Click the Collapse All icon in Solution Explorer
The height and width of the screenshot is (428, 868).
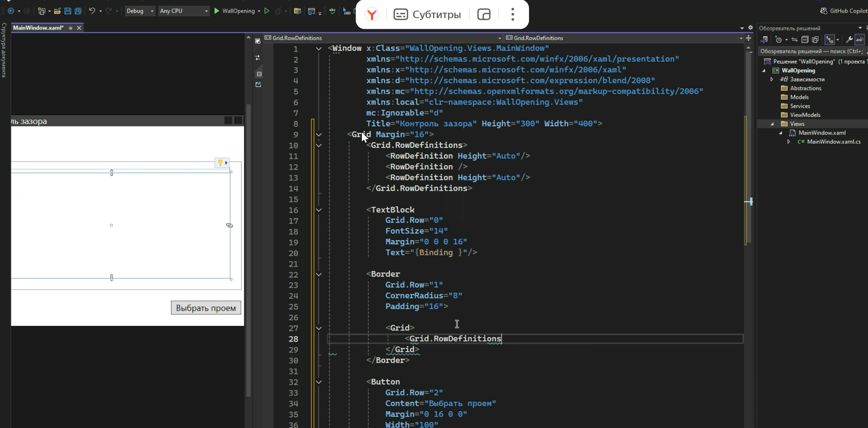point(805,40)
